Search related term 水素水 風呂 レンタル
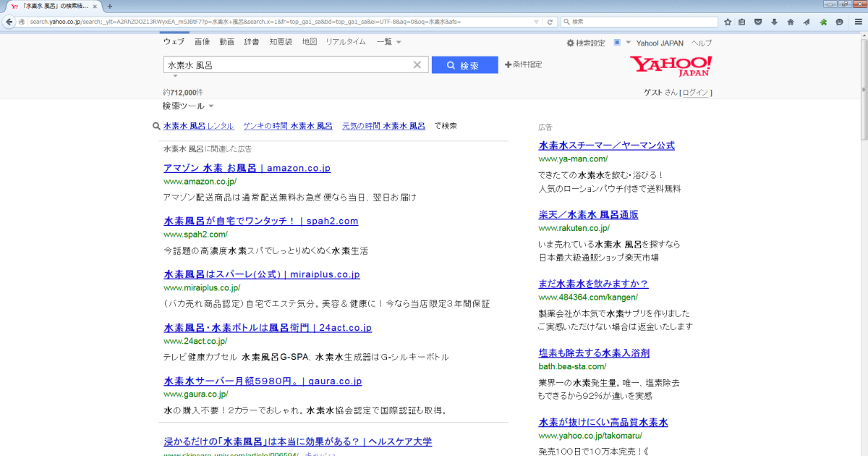The image size is (868, 456). (x=199, y=126)
